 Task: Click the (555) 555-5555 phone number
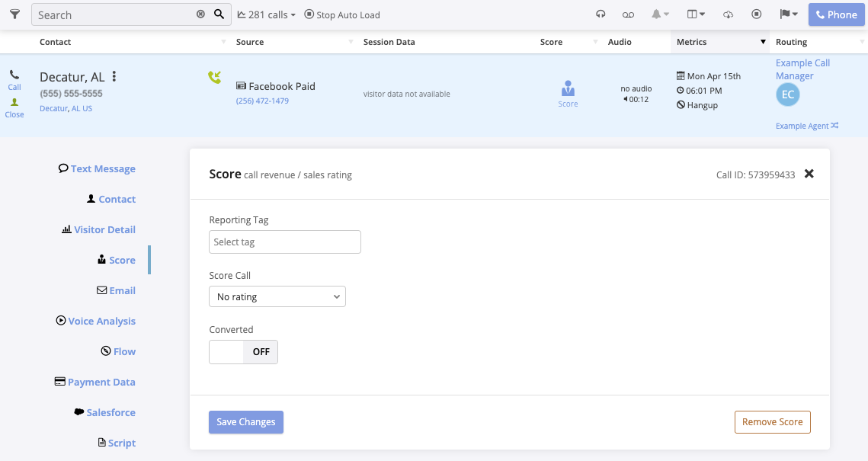tap(72, 93)
